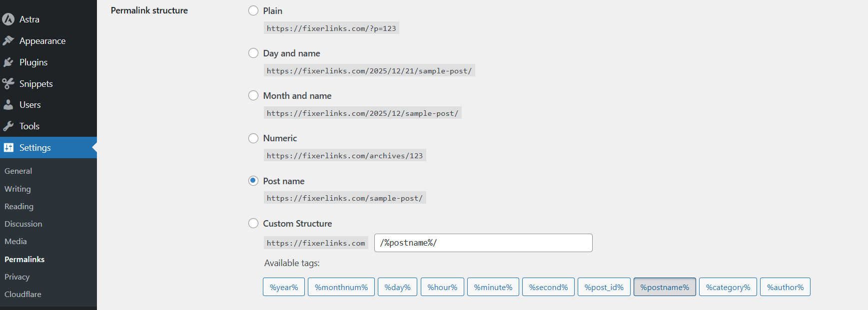Add the %hour% tag

coord(442,287)
